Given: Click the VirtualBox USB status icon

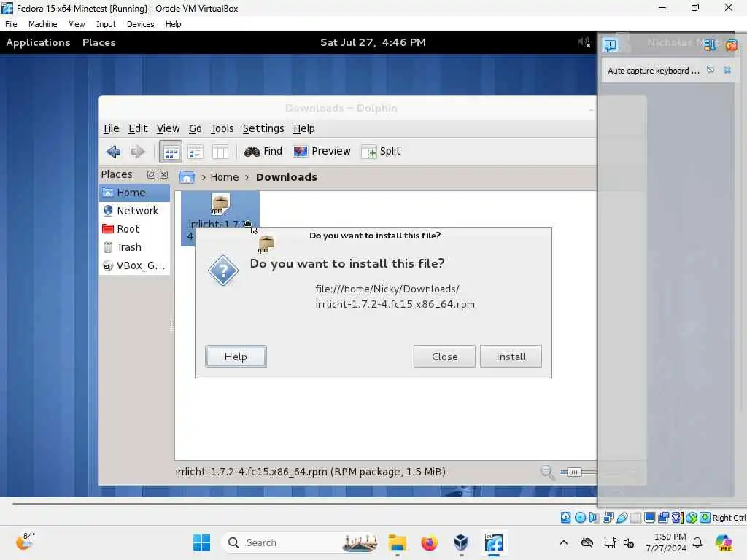Looking at the screenshot, I should 622,518.
